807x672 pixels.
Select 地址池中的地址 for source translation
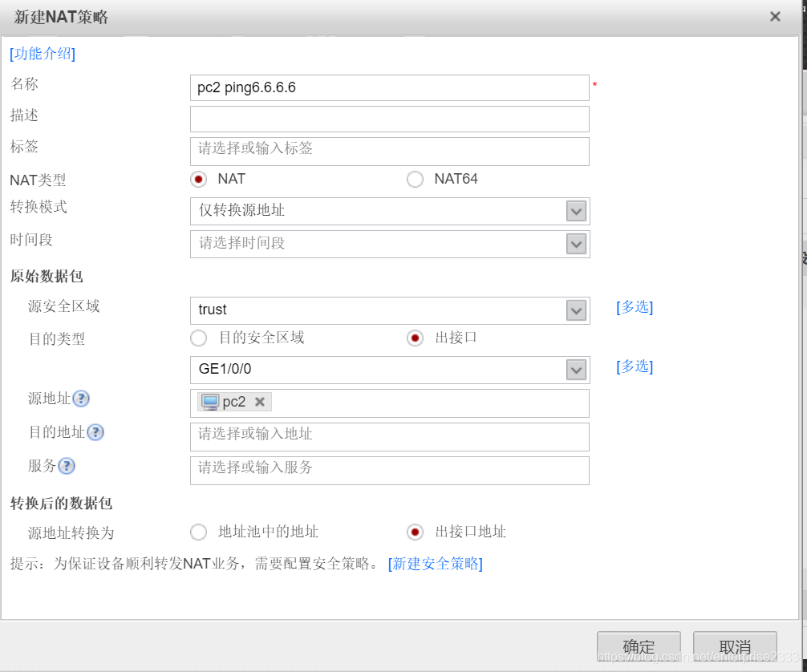click(199, 532)
